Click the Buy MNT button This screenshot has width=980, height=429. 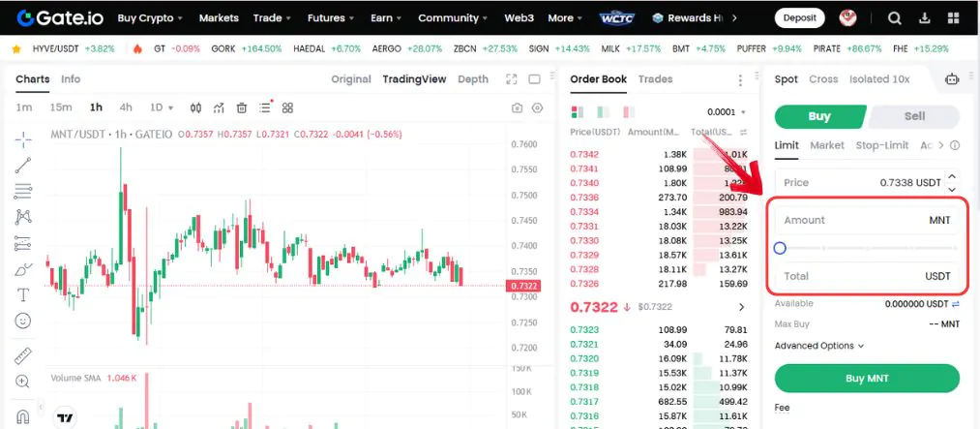point(867,379)
